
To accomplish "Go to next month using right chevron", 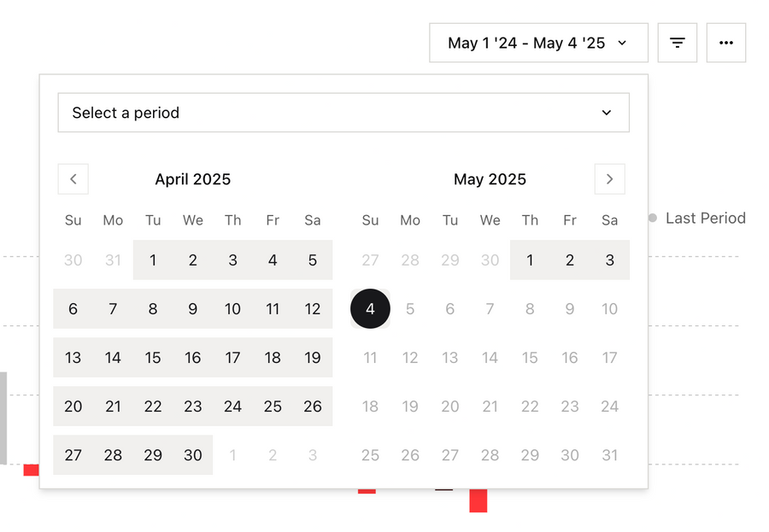I will tap(609, 178).
